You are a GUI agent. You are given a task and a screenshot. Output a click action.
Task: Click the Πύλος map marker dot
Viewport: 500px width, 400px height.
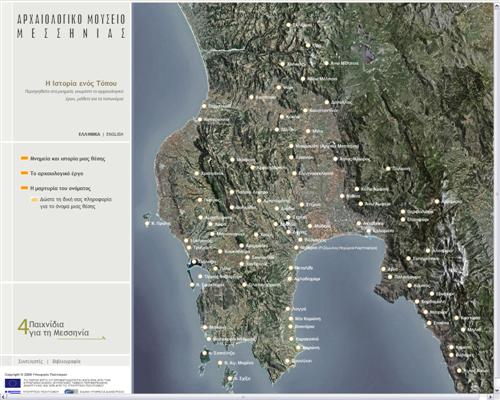point(194,263)
